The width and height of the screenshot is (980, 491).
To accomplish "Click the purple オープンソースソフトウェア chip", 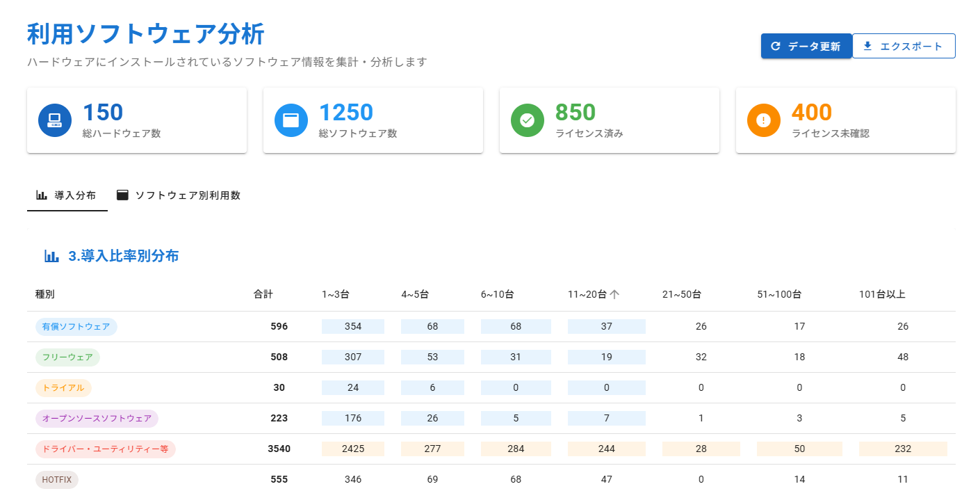I will tap(97, 419).
